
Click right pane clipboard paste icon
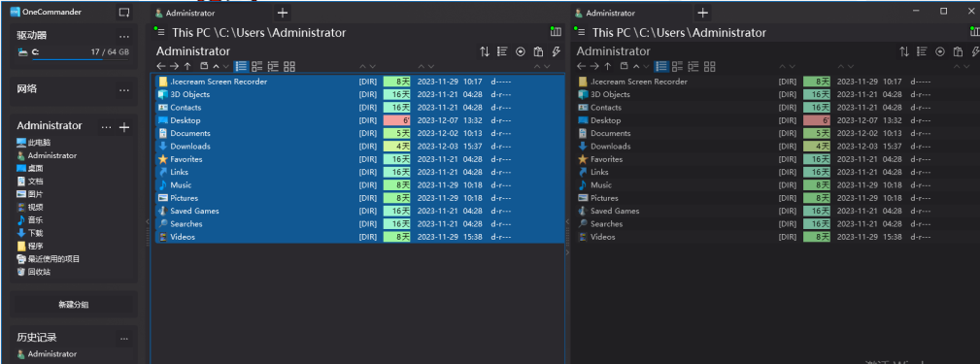(x=958, y=51)
